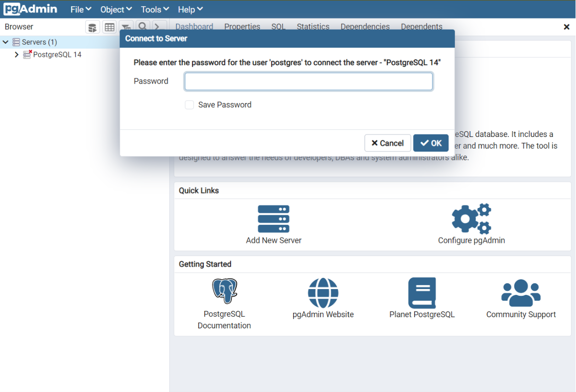Screen dimensions: 576x392
Task: Open the Help menu
Action: [x=190, y=10]
